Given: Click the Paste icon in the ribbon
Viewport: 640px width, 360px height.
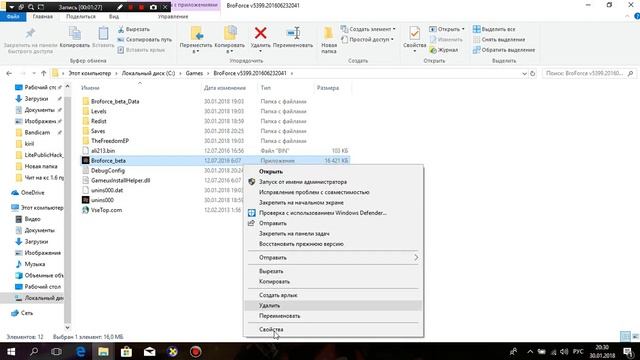Looking at the screenshot, I should tap(103, 34).
